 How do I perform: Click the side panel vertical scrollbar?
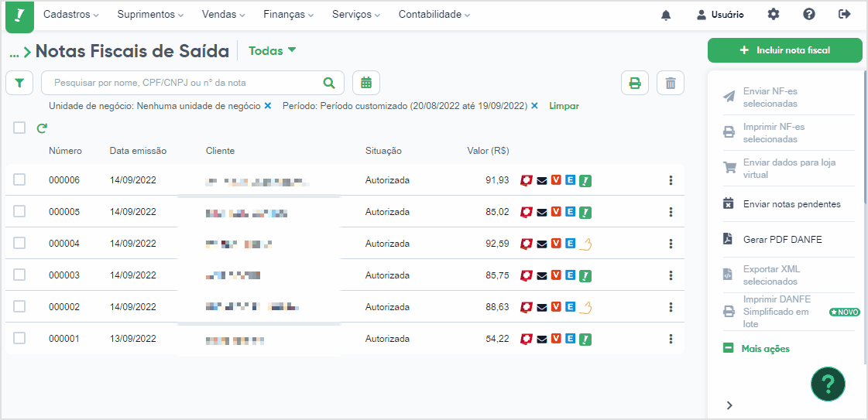pyautogui.click(x=865, y=138)
